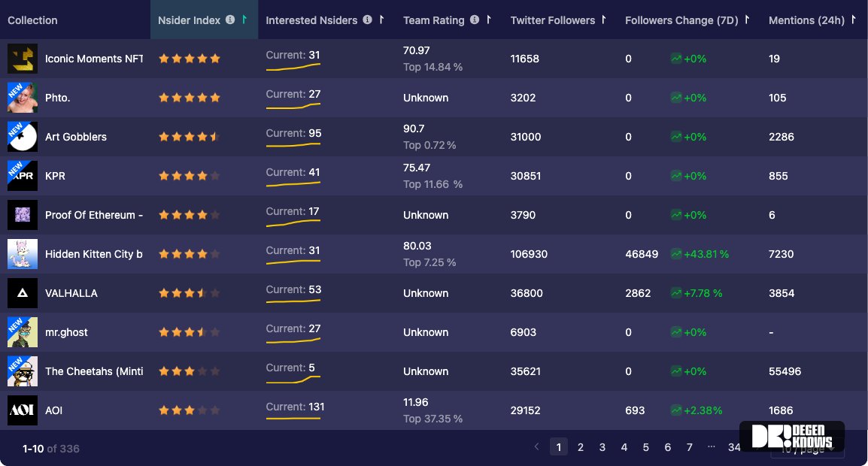This screenshot has width=868, height=466.
Task: Click 1-10 of 336 results count
Action: (51, 448)
